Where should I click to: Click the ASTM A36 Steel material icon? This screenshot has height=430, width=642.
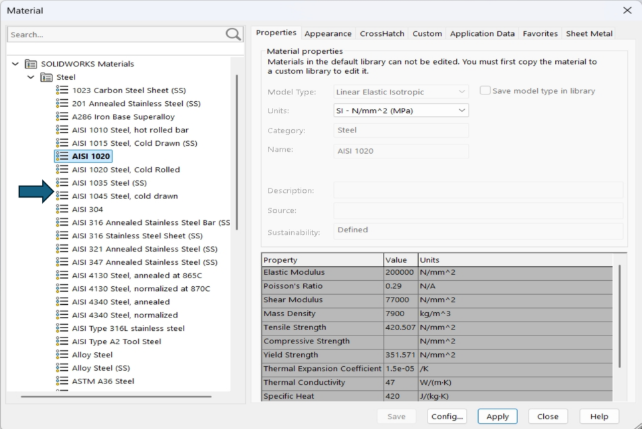[62, 381]
